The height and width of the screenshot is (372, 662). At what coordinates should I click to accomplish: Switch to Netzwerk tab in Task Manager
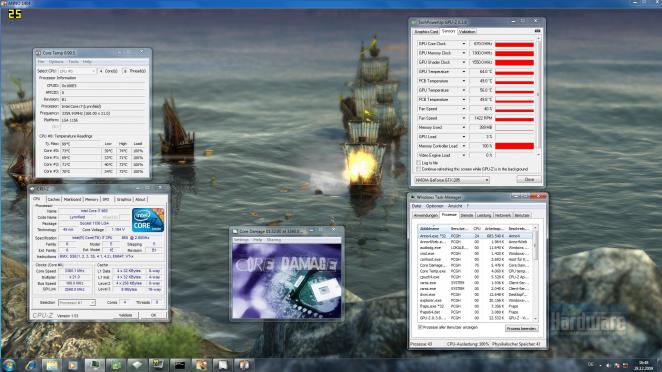(502, 215)
